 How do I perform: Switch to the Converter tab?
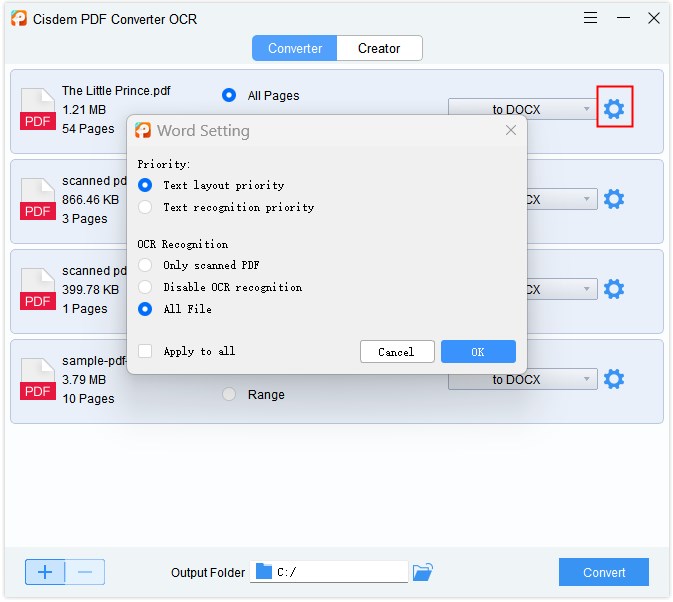295,48
